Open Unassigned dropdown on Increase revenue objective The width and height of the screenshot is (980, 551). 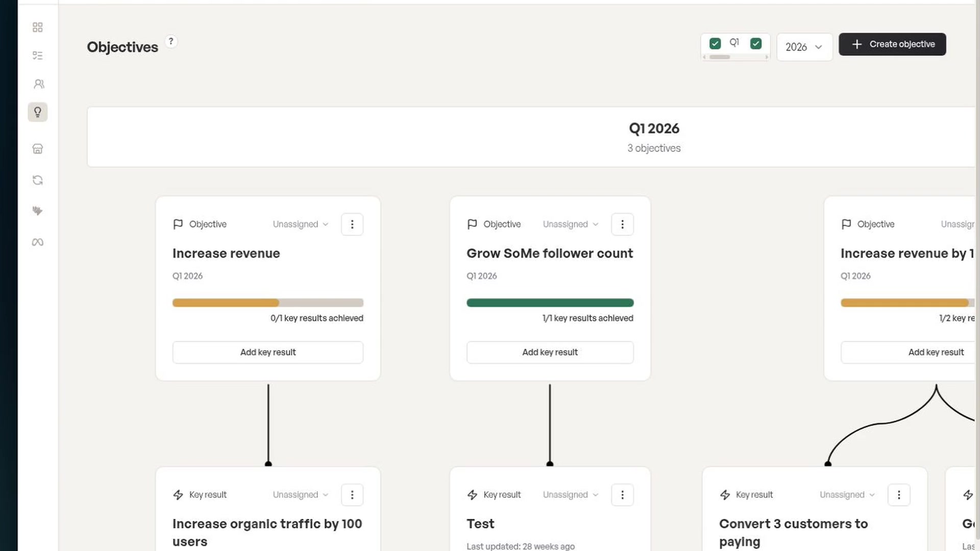pos(300,224)
